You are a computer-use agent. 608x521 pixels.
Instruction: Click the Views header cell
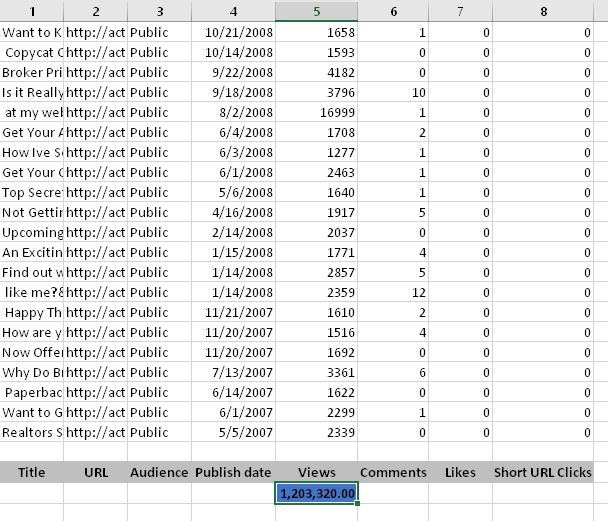316,472
